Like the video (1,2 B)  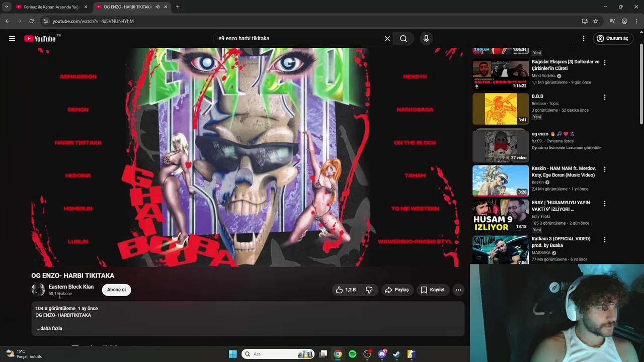pos(346,290)
